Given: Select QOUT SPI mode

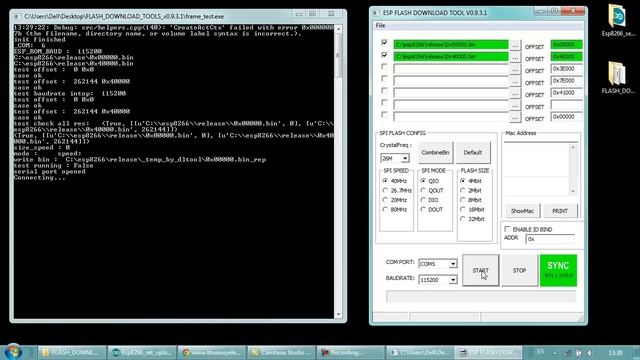Looking at the screenshot, I should point(423,190).
